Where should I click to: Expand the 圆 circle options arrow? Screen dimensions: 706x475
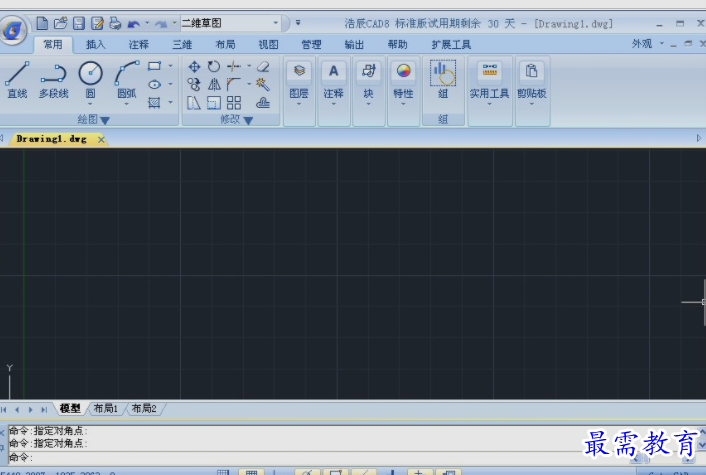(90, 104)
